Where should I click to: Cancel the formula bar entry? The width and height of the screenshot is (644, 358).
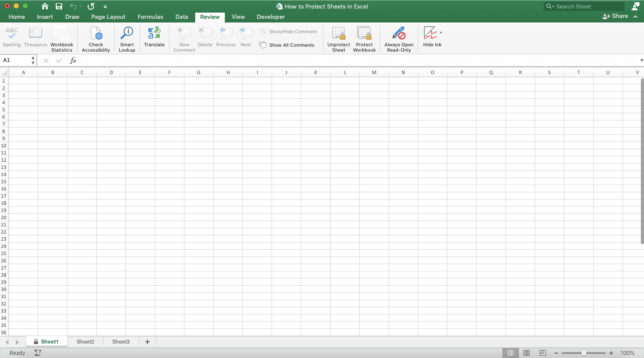pos(46,60)
